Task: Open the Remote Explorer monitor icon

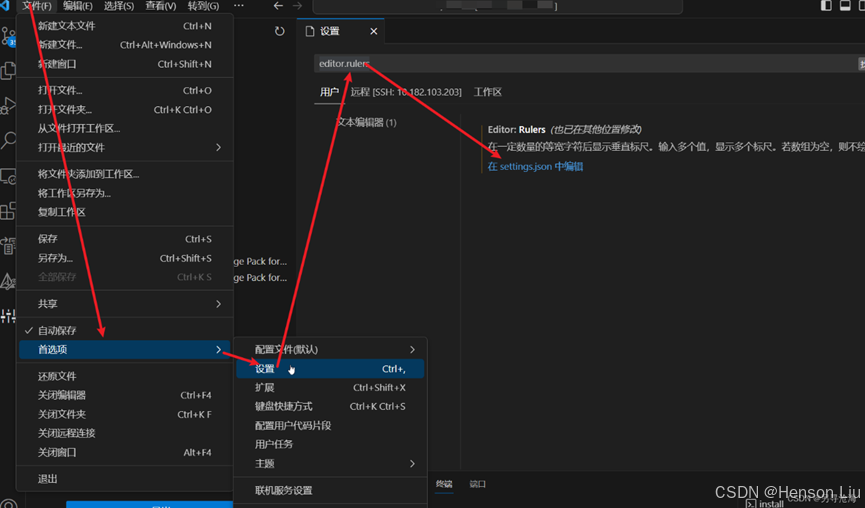Action: click(8, 177)
